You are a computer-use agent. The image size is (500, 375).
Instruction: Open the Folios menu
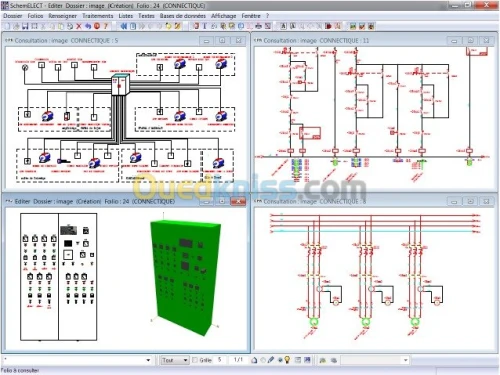pyautogui.click(x=35, y=16)
